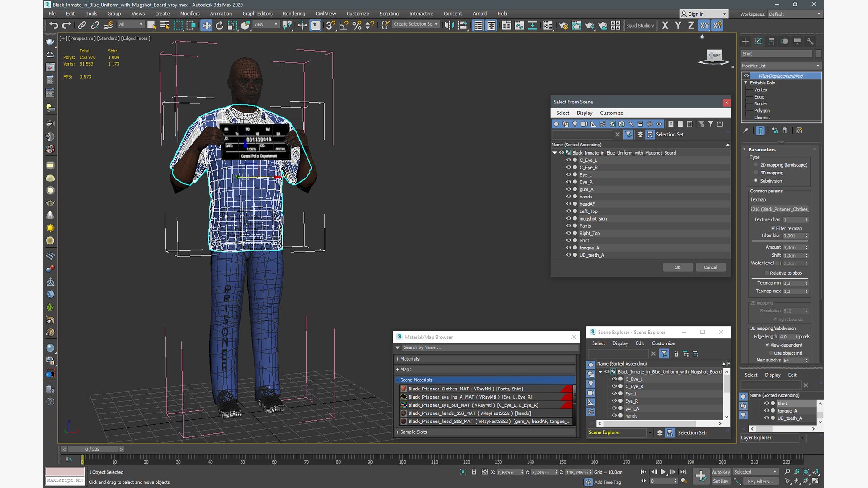This screenshot has height=488, width=868.
Task: Collapse the Black_Inmate tree in Select From Scene
Action: (x=555, y=153)
